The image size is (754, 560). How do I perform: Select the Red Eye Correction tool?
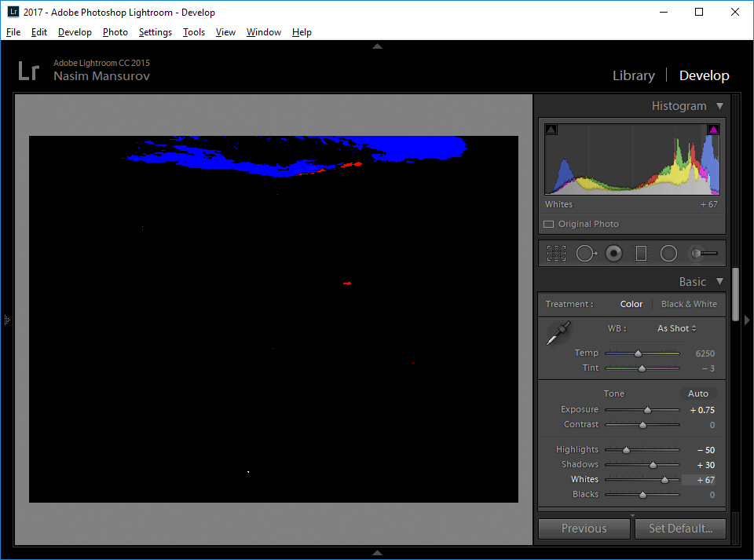pyautogui.click(x=613, y=254)
